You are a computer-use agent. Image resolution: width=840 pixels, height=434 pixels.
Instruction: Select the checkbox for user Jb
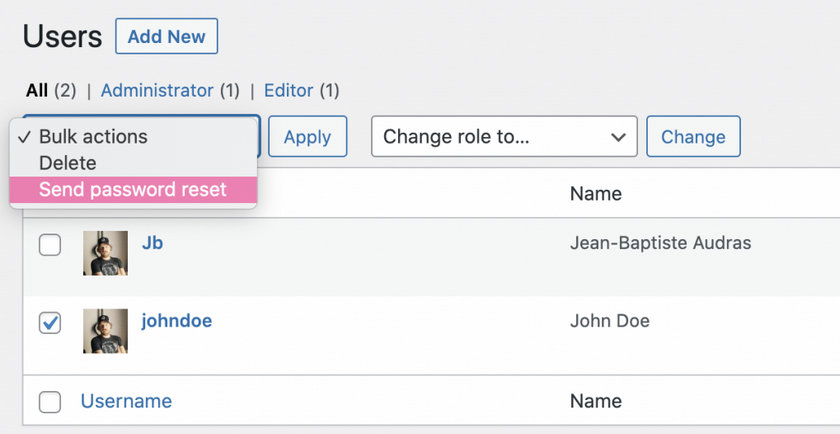click(x=50, y=245)
